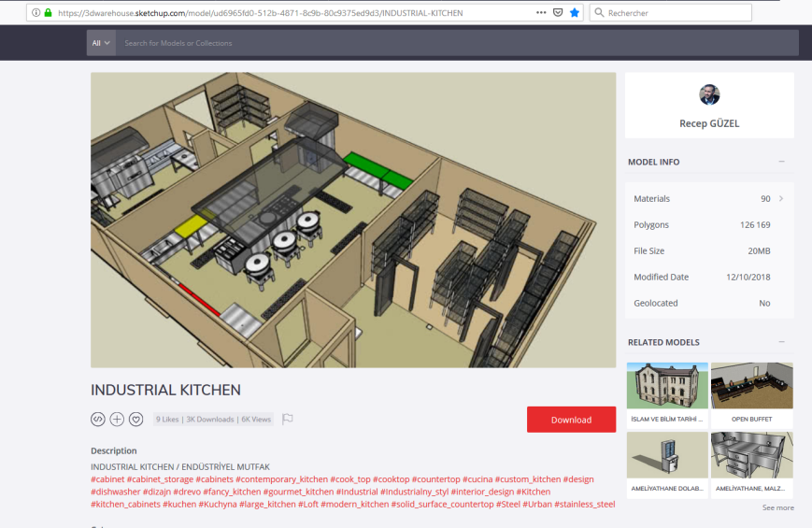Viewport: 812px width, 528px height.
Task: Like the model with heart icon
Action: 135,420
